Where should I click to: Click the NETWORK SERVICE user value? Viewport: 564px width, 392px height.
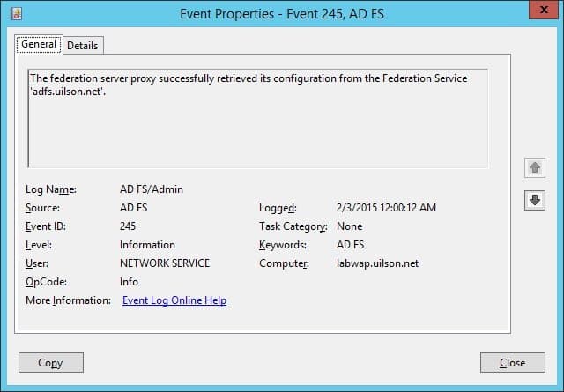click(x=165, y=263)
